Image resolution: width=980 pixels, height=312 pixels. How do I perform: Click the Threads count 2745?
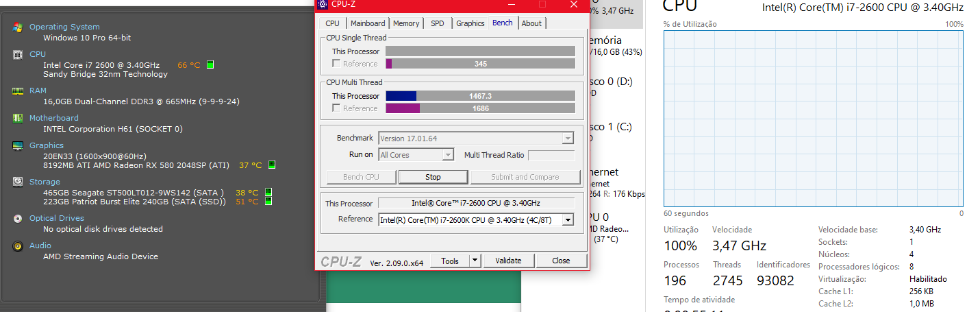pos(727,280)
